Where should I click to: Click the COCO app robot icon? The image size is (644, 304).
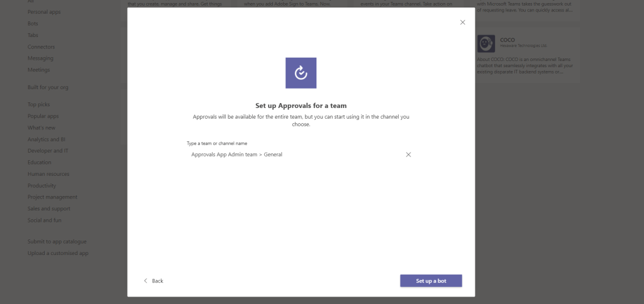[486, 43]
